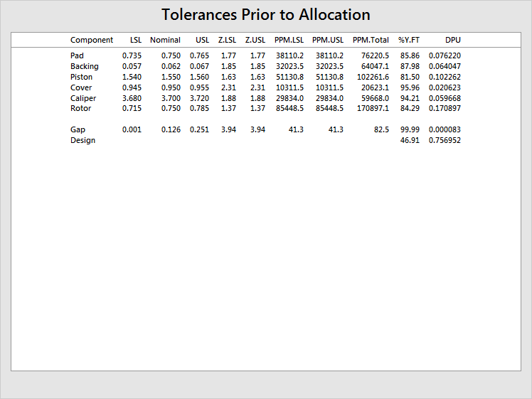This screenshot has width=532, height=399.
Task: Select Rotor USL value 0.785
Action: click(x=199, y=109)
